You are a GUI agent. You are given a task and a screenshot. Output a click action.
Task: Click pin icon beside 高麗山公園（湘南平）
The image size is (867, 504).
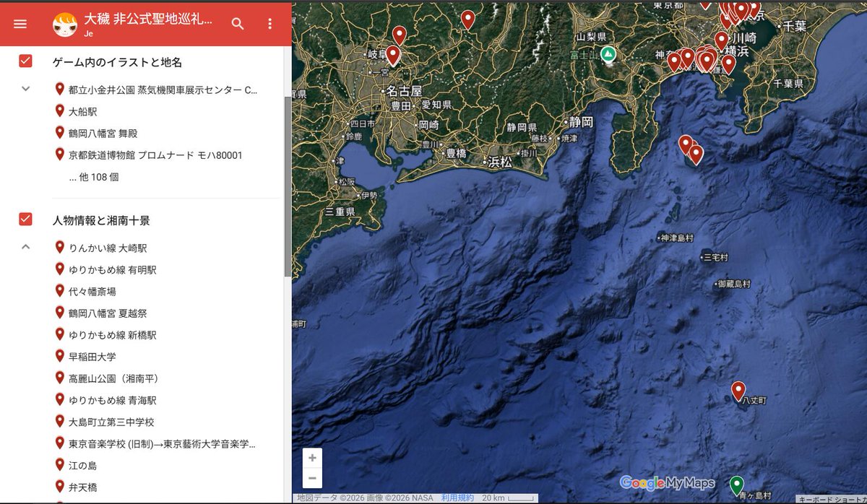[60, 377]
